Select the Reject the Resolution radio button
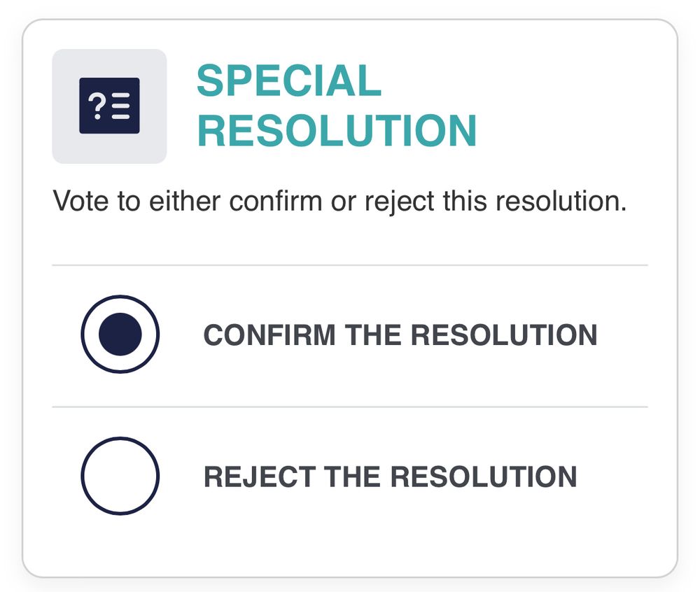700x592 pixels. [120, 476]
